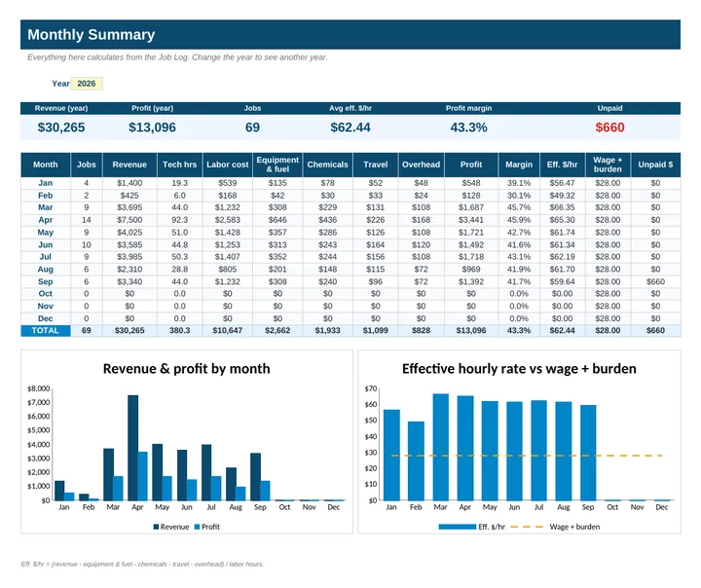Viewport: 701px width, 588px height.
Task: Click Apr revenue cell $7,500
Action: click(x=129, y=220)
